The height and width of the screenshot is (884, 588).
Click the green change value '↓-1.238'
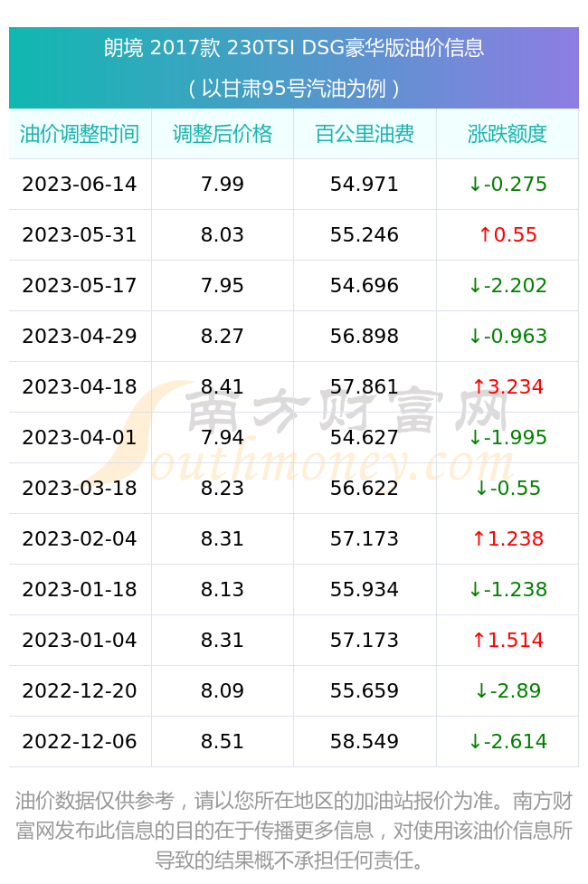click(x=507, y=590)
